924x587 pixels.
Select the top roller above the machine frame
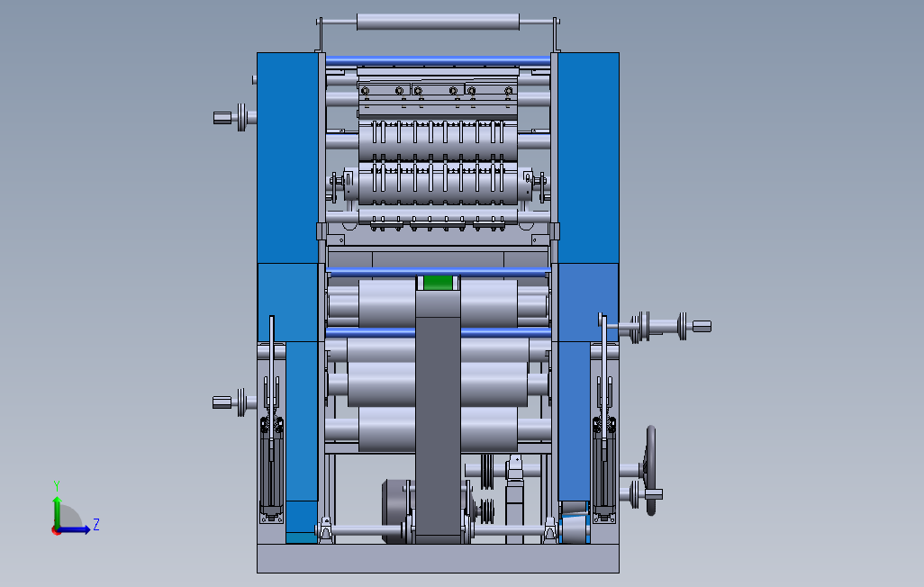[438, 22]
